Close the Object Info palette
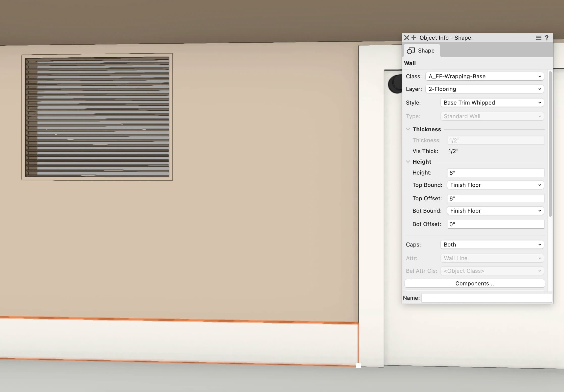This screenshot has width=564, height=392. point(406,38)
